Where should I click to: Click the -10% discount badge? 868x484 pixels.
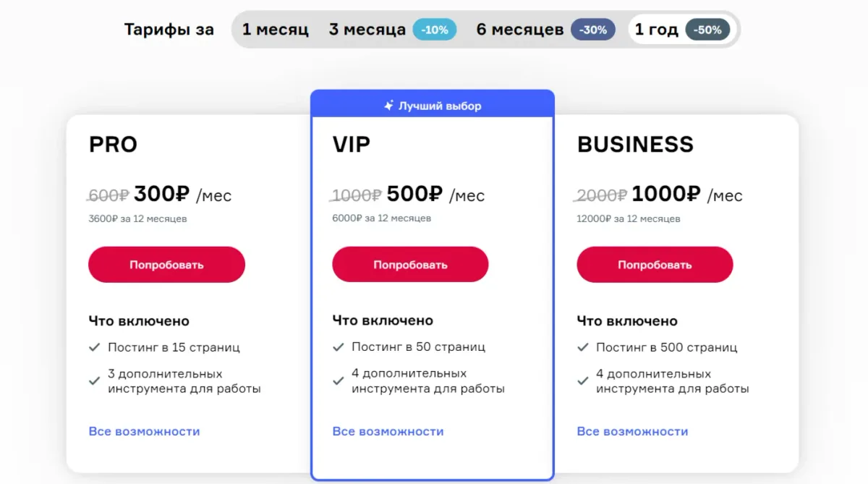pyautogui.click(x=434, y=29)
